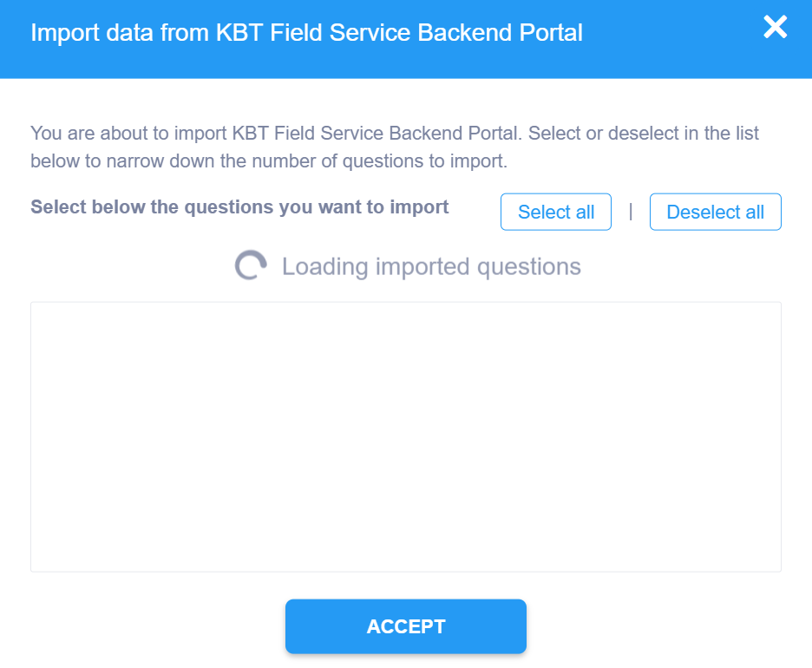Image resolution: width=812 pixels, height=668 pixels.
Task: Click the circular progress indicator beside loading text
Action: point(250,266)
